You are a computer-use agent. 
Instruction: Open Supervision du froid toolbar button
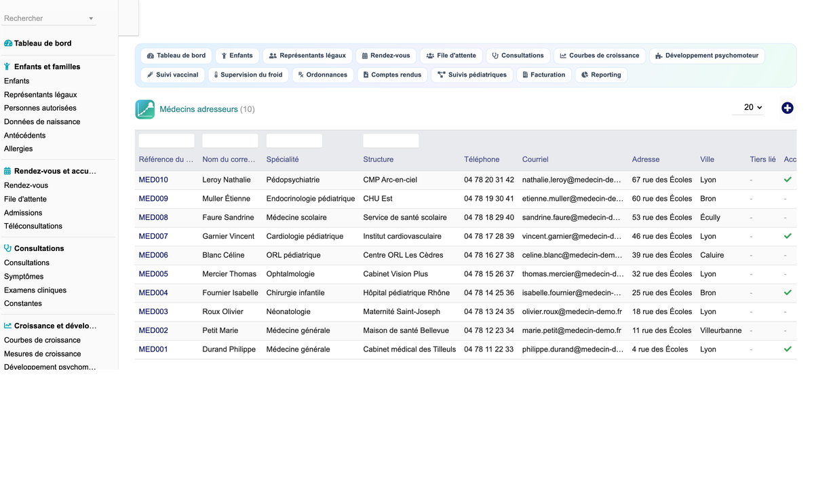(248, 75)
